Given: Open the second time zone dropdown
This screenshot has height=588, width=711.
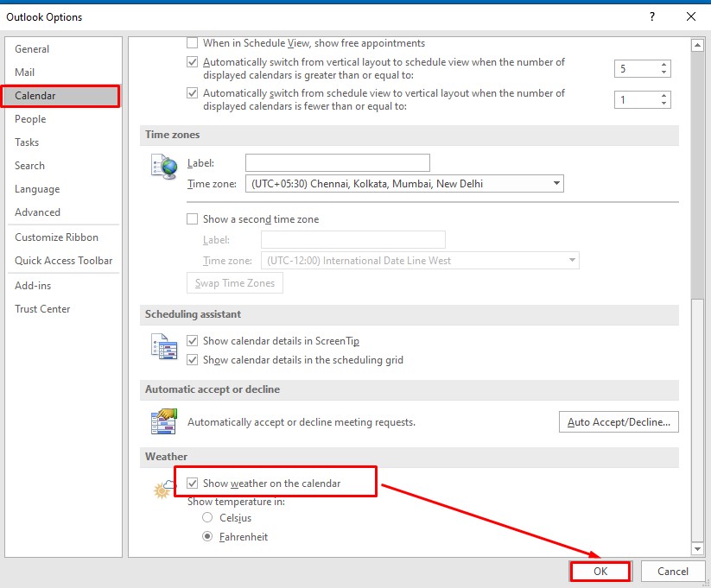Looking at the screenshot, I should click(570, 260).
